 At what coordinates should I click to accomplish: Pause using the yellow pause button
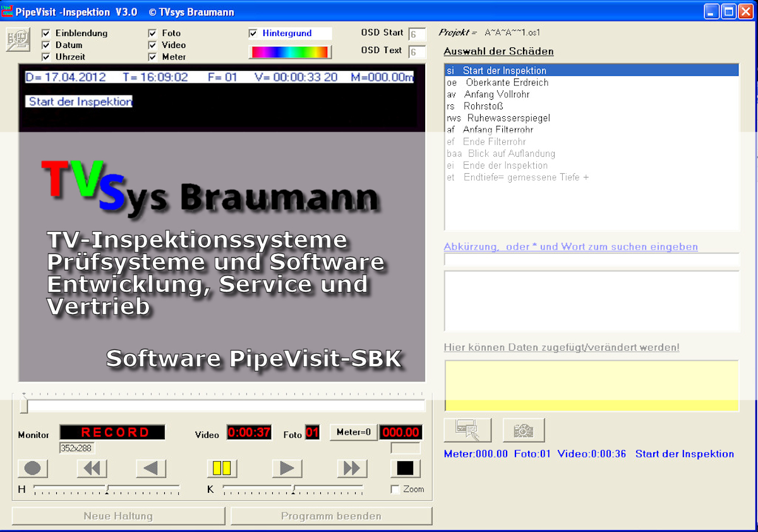222,468
